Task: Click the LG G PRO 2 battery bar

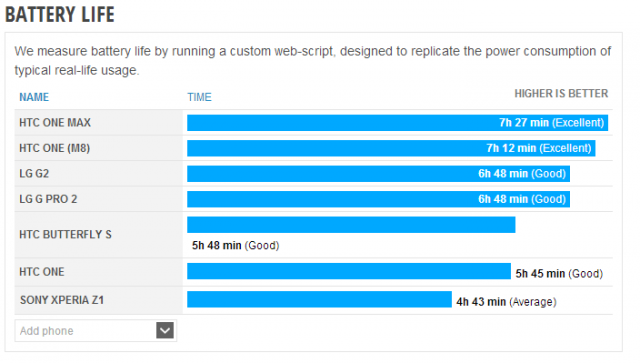Action: click(378, 199)
